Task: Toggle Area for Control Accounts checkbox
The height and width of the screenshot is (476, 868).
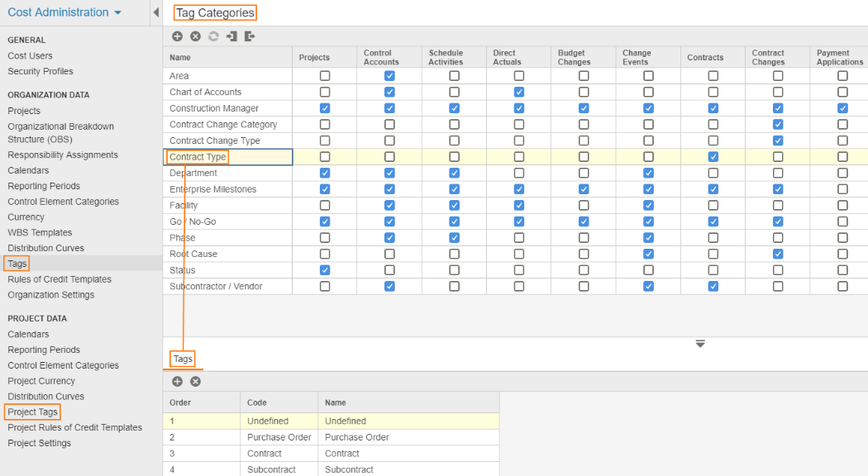Action: pos(389,76)
